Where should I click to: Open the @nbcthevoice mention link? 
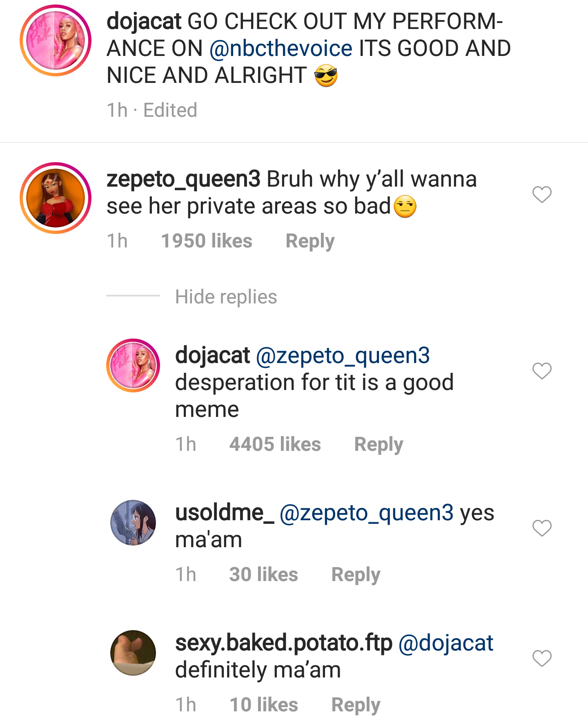click(x=281, y=49)
